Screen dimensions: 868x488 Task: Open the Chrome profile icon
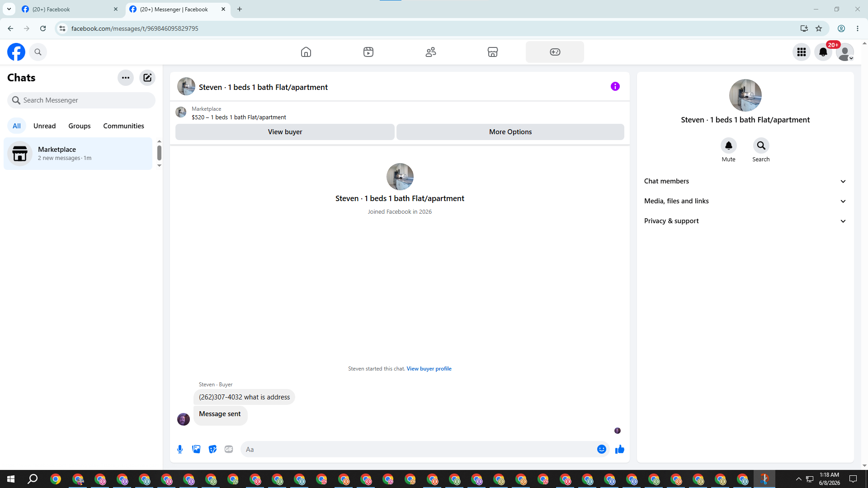click(x=841, y=28)
